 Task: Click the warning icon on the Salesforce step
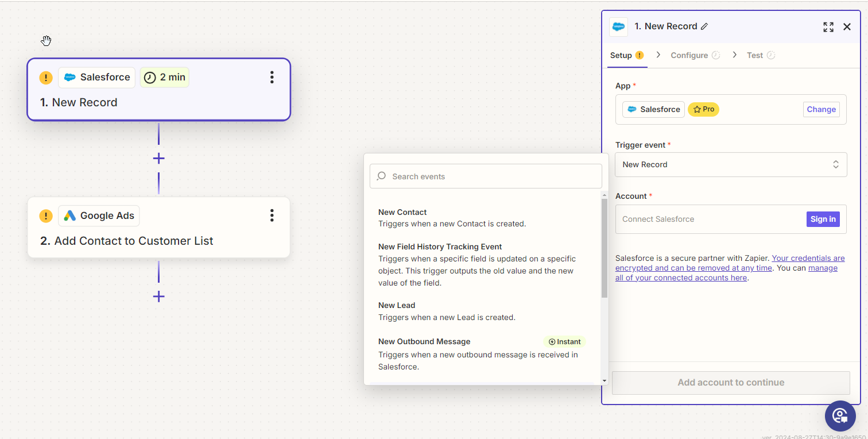pyautogui.click(x=46, y=78)
